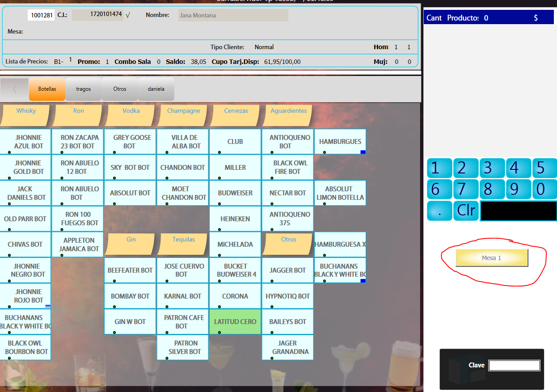Add MOET CHANDON BOT product
This screenshot has height=392, width=557.
tap(183, 193)
